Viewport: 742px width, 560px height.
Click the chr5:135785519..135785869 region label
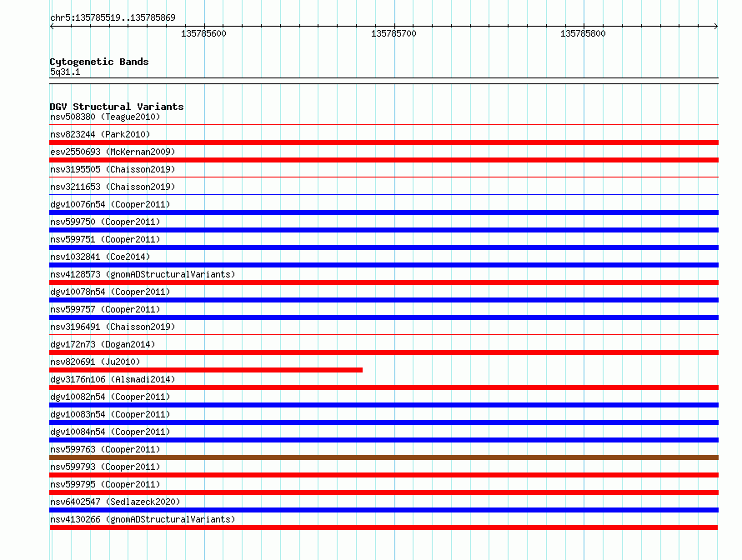pos(113,17)
